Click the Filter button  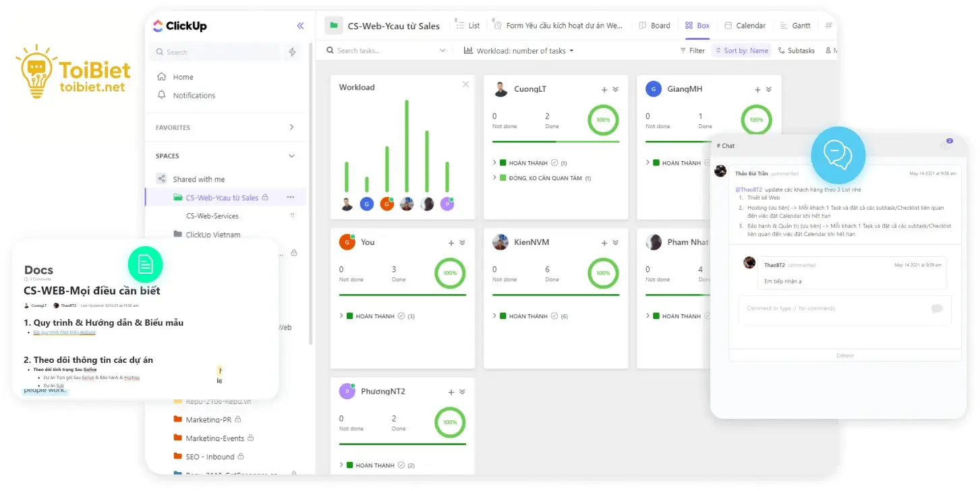pos(692,51)
